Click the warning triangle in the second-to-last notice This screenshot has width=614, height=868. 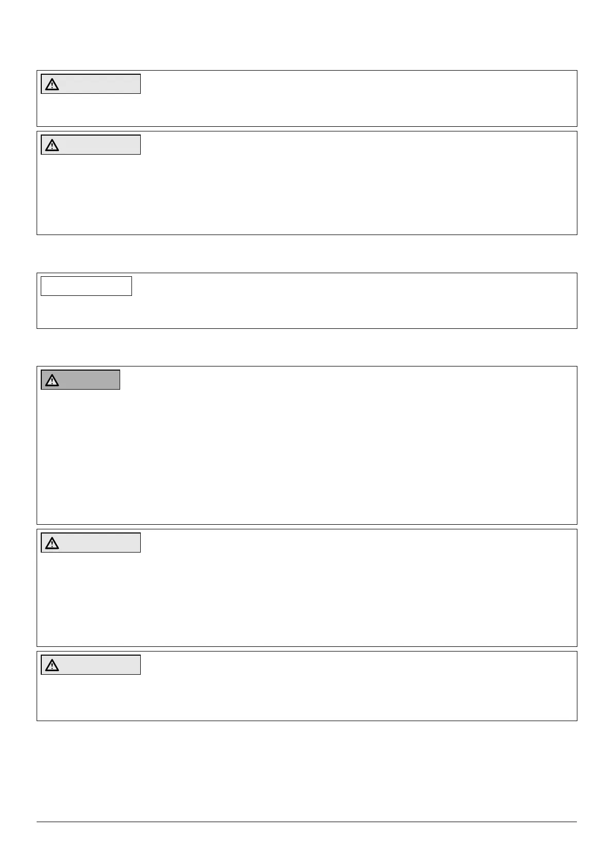click(52, 543)
